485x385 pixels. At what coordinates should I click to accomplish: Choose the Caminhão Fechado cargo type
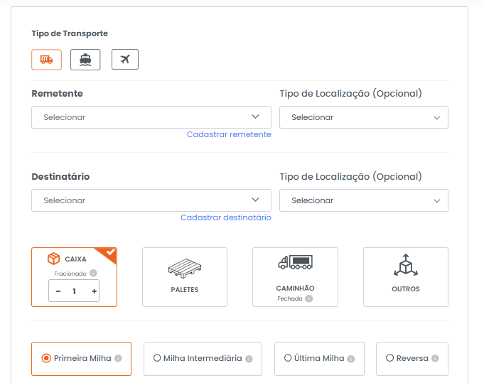click(295, 277)
